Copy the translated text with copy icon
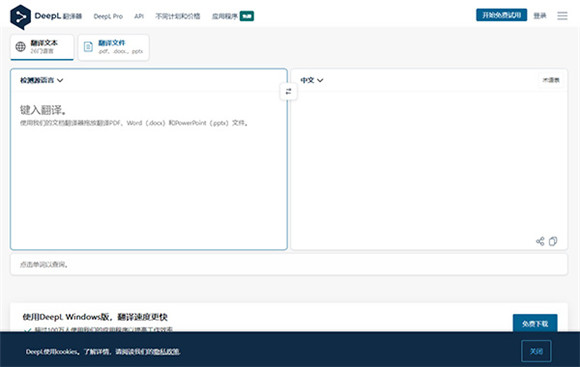The image size is (580, 367). (x=553, y=241)
